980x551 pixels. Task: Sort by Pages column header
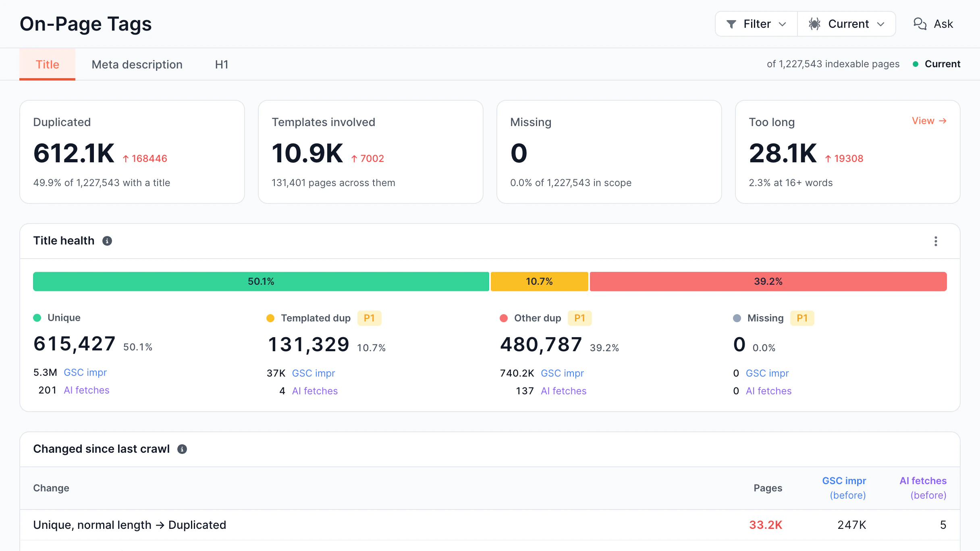click(x=768, y=488)
